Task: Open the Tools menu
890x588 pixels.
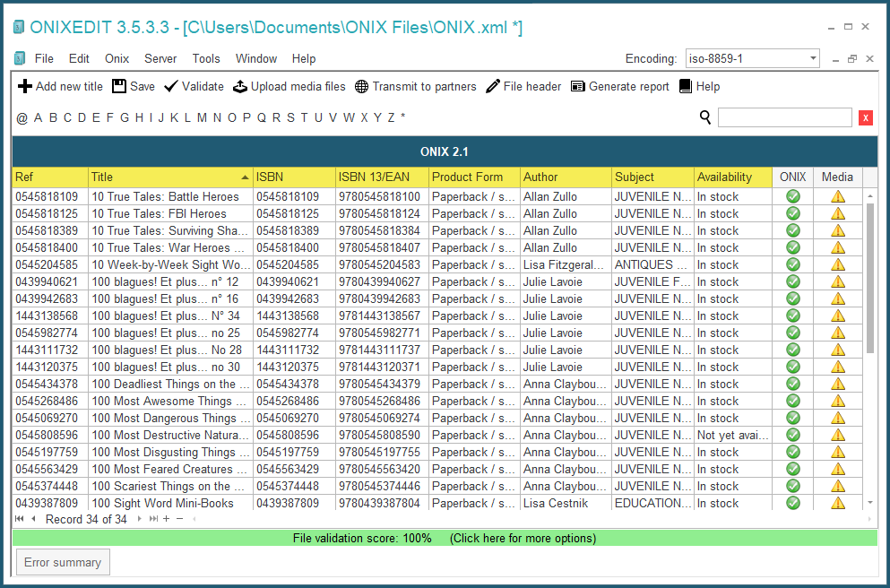Action: pos(206,58)
